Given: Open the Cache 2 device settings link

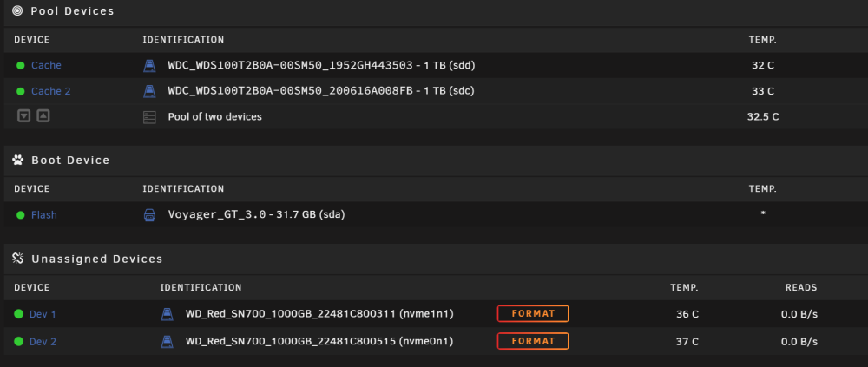Looking at the screenshot, I should 51,91.
